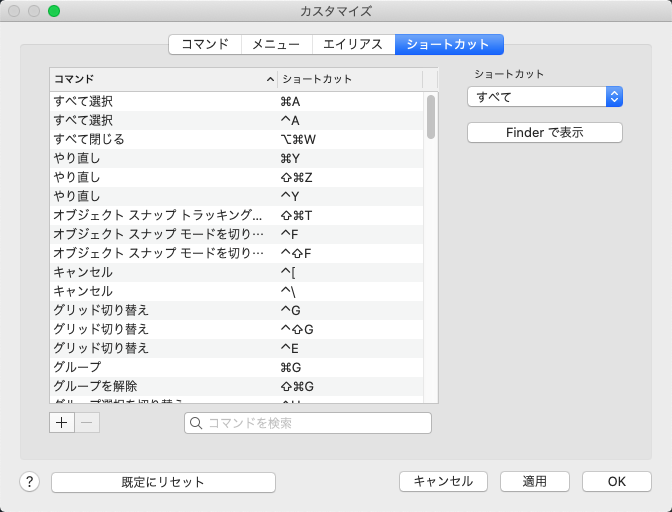
Task: Select the ショートカット tab
Action: click(449, 45)
